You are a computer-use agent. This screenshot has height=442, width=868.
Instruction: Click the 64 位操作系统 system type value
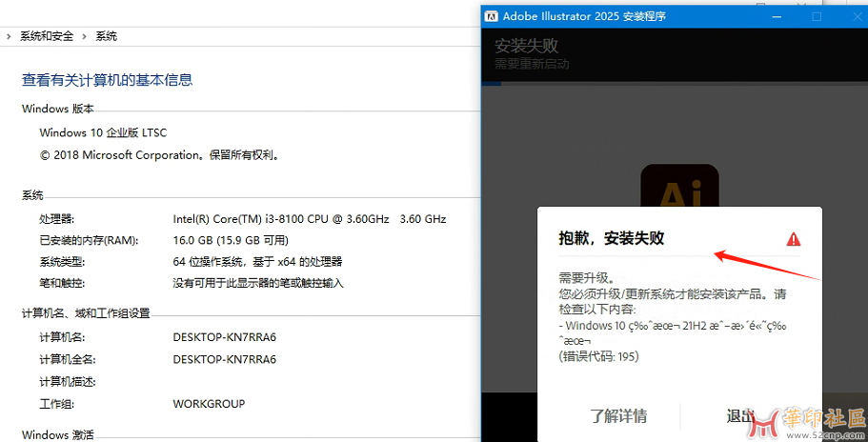pos(257,262)
